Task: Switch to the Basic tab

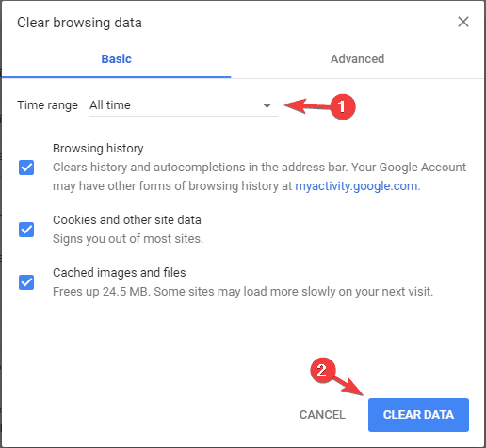Action: click(x=116, y=59)
